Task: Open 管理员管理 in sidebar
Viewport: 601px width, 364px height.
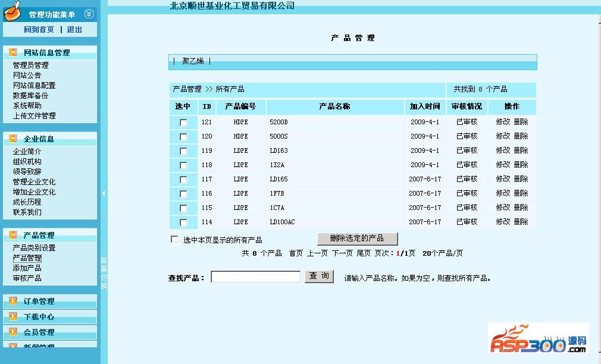Action: pyautogui.click(x=31, y=65)
